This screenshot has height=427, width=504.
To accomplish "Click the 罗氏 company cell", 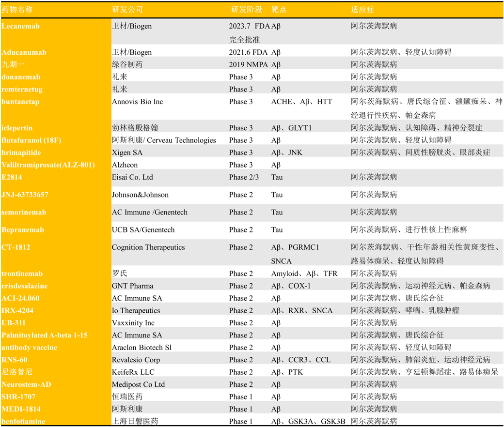I will click(x=120, y=274).
